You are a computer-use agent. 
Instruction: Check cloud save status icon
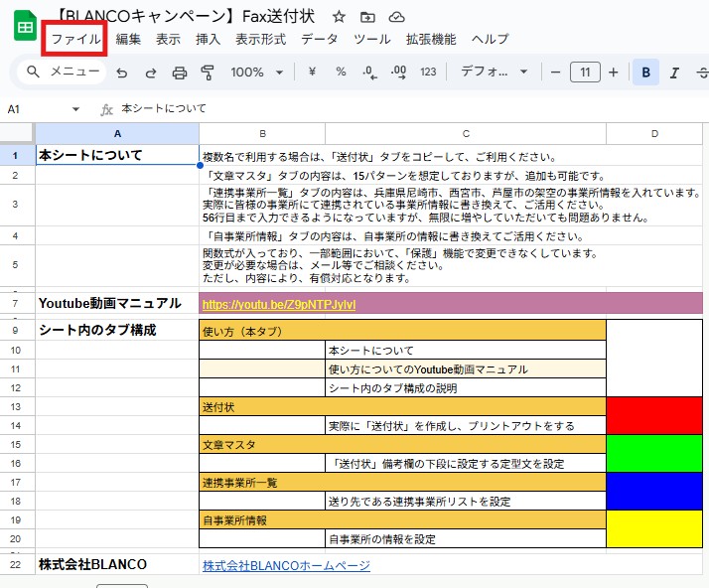(x=396, y=17)
